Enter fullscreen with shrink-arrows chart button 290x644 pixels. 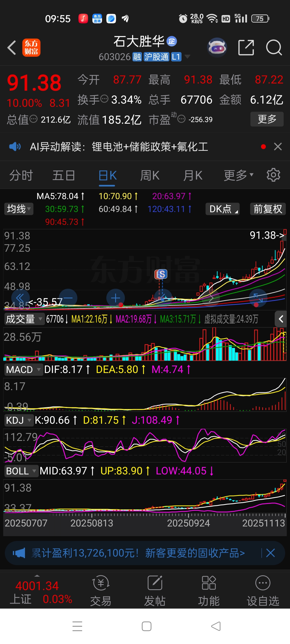[x=258, y=298]
